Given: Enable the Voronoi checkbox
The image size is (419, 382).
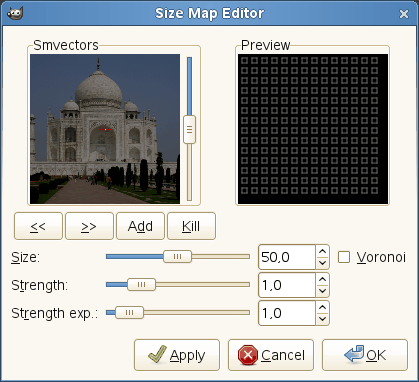Looking at the screenshot, I should coord(344,257).
